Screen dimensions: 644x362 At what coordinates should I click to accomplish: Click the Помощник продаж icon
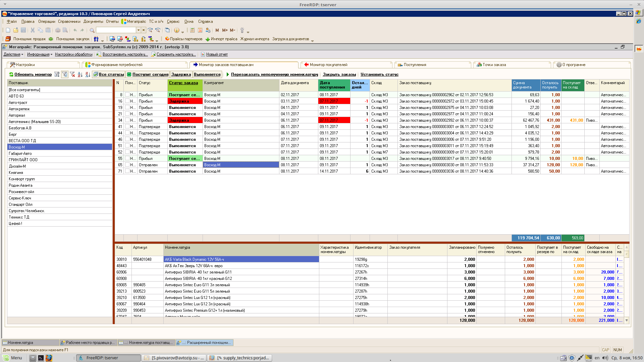click(x=8, y=39)
